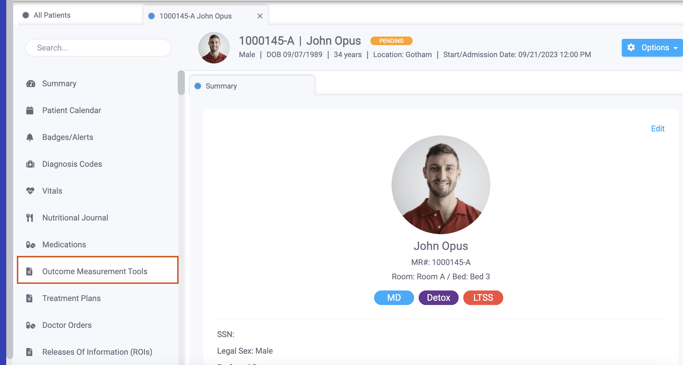
Task: Open the Options dropdown menu
Action: (x=652, y=47)
